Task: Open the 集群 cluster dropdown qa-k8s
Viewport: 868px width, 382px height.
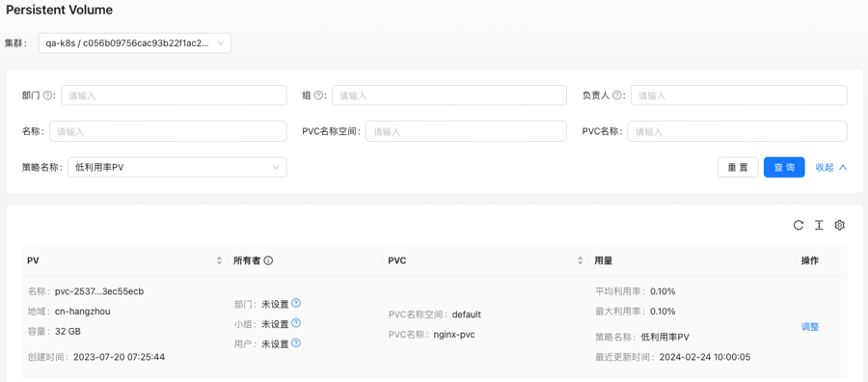Action: [135, 43]
